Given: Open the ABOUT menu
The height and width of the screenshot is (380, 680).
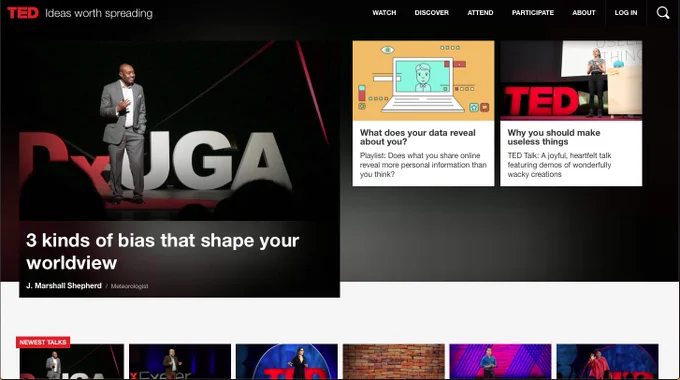Looking at the screenshot, I should [584, 13].
